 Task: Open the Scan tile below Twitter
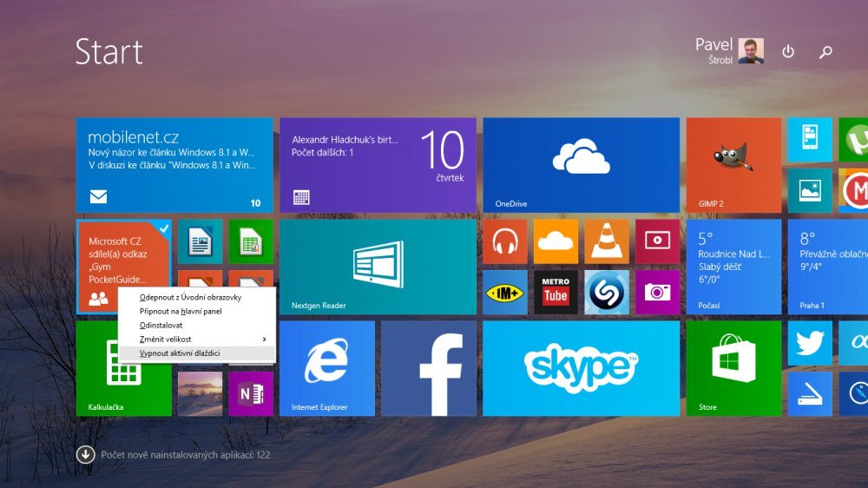(810, 394)
